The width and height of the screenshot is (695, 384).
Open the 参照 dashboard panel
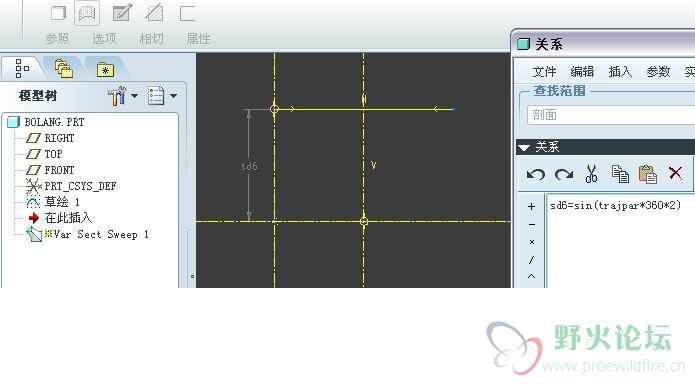[58, 39]
